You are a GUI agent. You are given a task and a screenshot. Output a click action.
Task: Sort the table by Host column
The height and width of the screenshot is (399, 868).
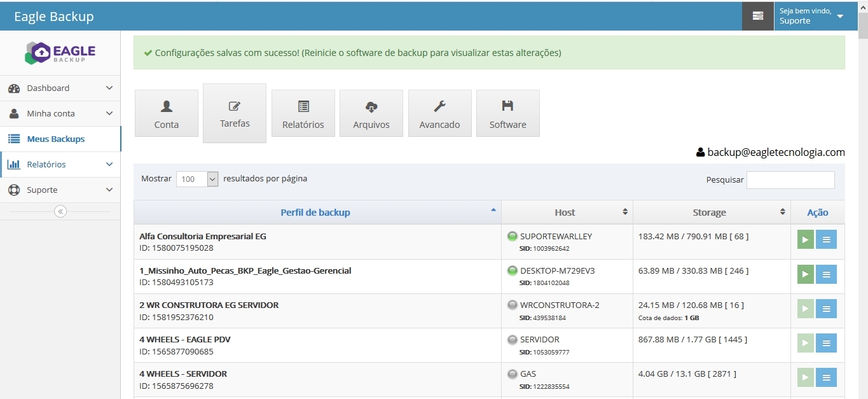(x=567, y=213)
